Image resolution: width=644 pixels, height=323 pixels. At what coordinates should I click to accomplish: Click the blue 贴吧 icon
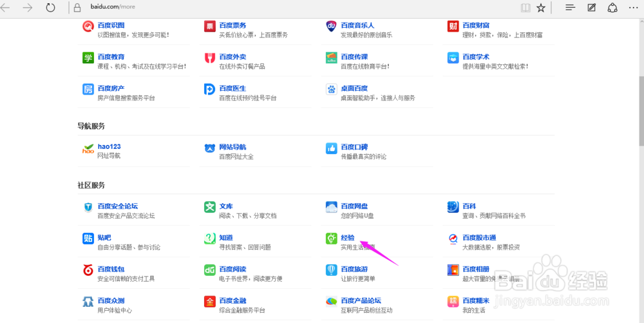pyautogui.click(x=88, y=239)
